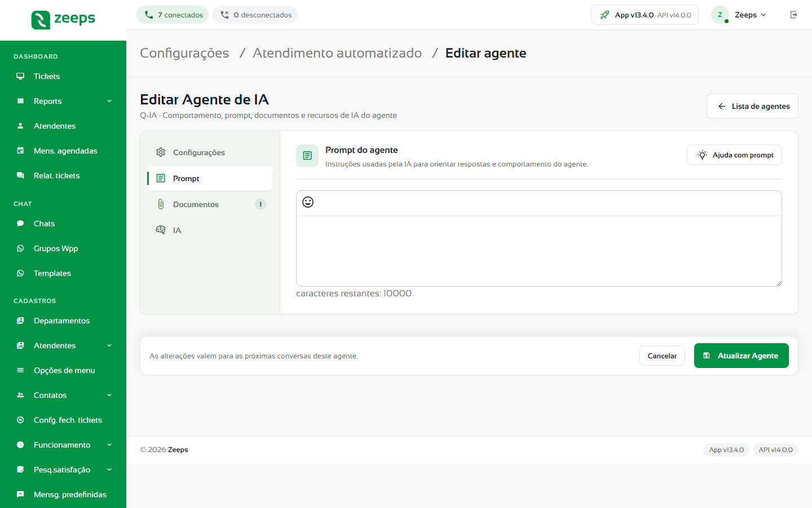Click the logout icon in the top bar
812x508 pixels.
[x=793, y=15]
